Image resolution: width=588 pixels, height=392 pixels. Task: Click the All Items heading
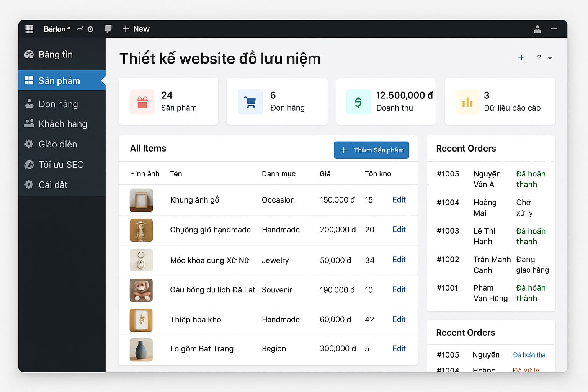[148, 149]
